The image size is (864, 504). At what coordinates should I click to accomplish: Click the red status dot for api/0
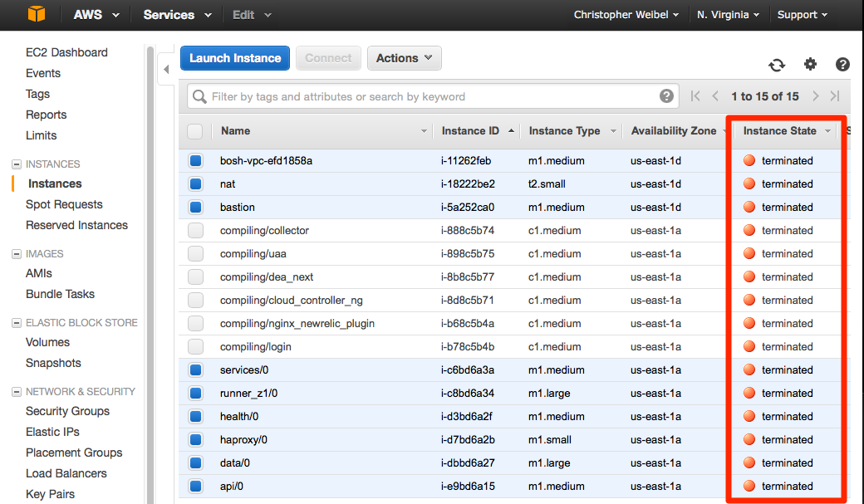click(x=749, y=486)
